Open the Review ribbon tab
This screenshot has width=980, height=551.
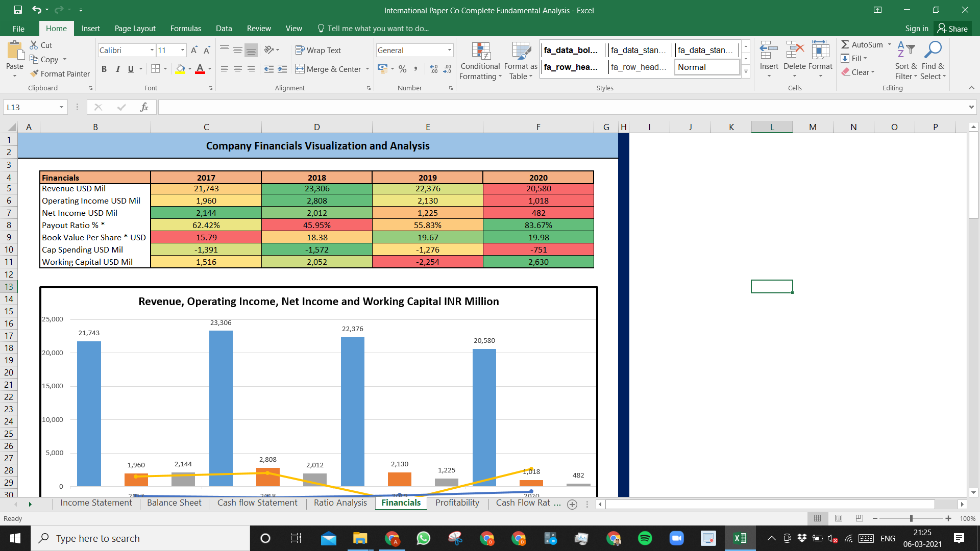pos(259,29)
